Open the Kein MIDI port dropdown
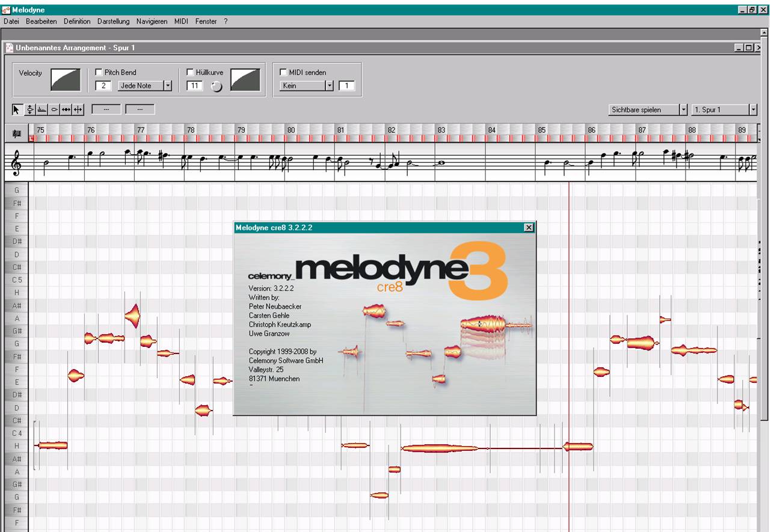 click(307, 86)
